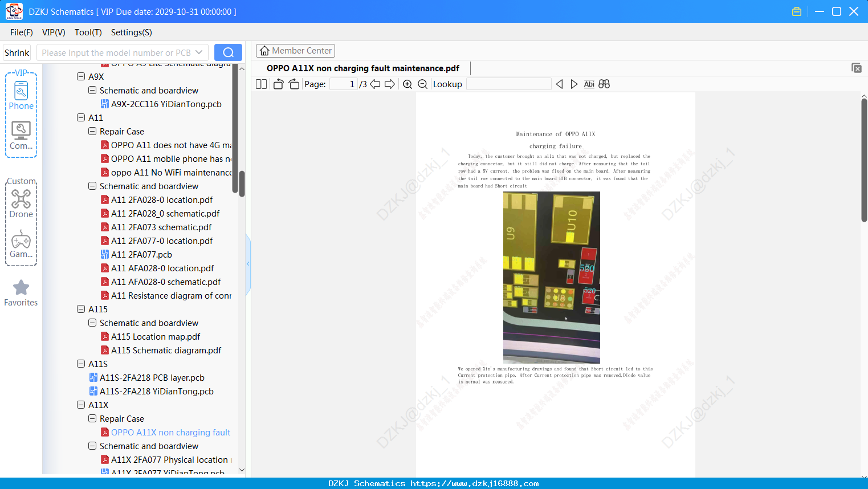This screenshot has width=868, height=489.
Task: Collapse the A115 tree node
Action: coord(81,309)
